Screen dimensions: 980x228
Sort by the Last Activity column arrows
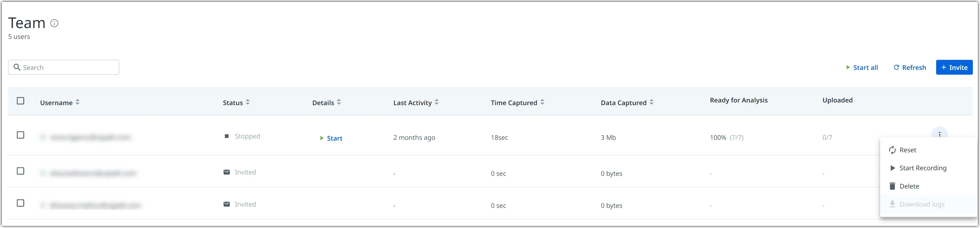point(436,102)
